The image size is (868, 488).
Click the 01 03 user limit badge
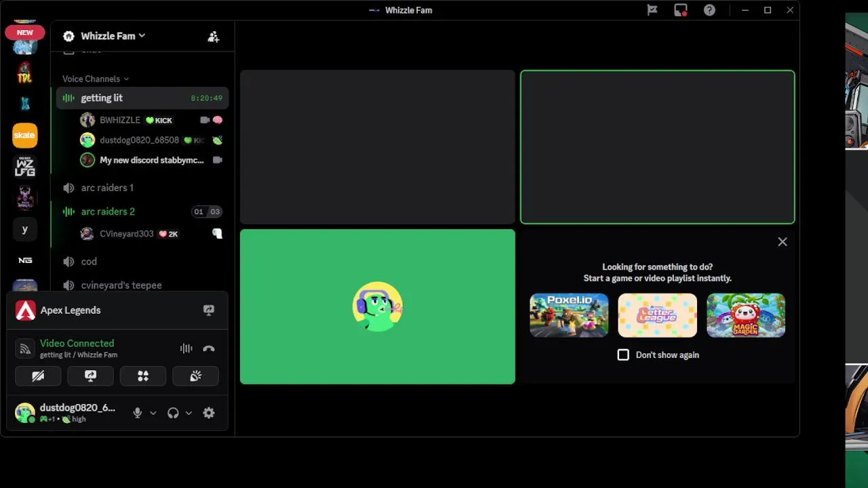pos(207,211)
